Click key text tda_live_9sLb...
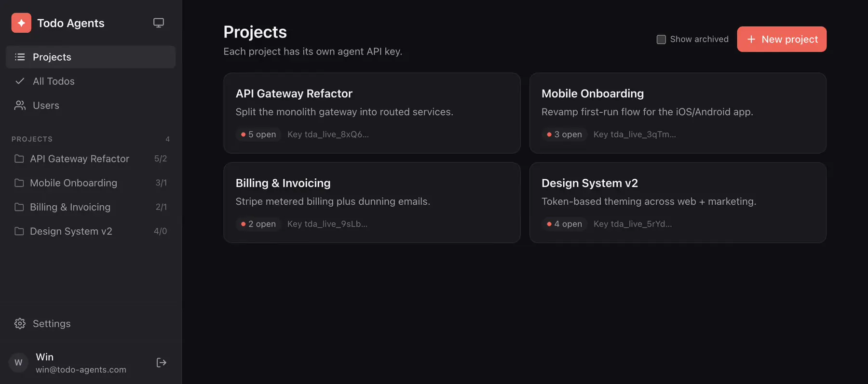The height and width of the screenshot is (384, 868). pos(336,224)
